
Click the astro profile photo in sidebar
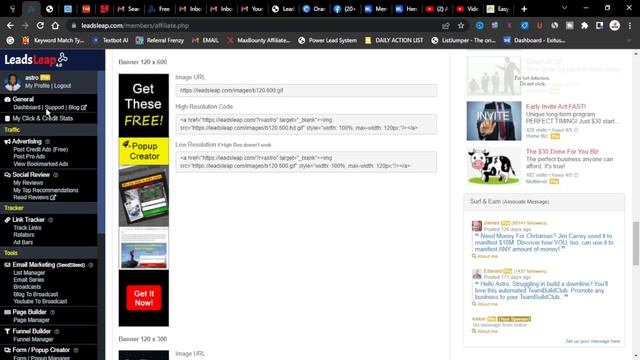(x=12, y=82)
